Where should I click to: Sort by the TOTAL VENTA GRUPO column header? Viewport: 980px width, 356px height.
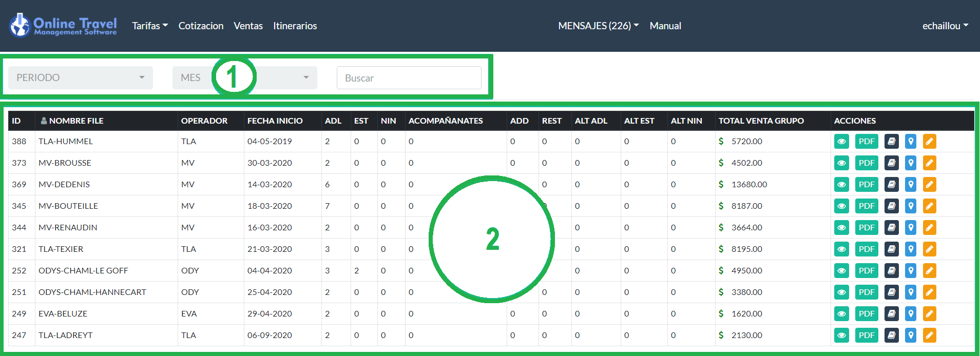pos(761,121)
